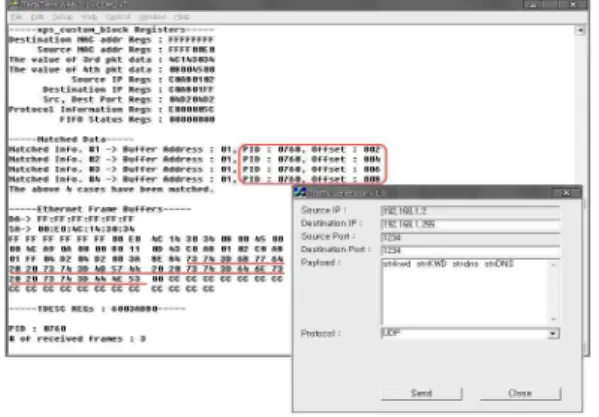The image size is (599, 417).
Task: Open the File menu in Tera Term
Action: click(x=16, y=17)
